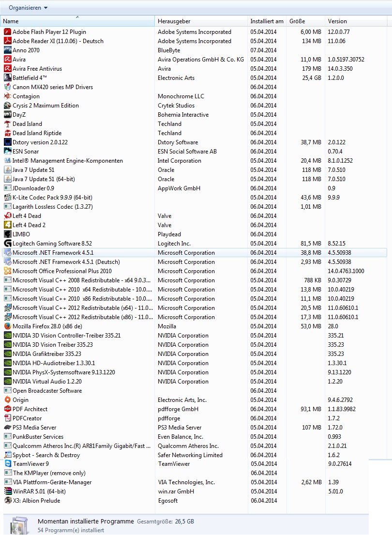392x538 pixels.
Task: Select PunkBuster Services entry
Action: (x=195, y=437)
